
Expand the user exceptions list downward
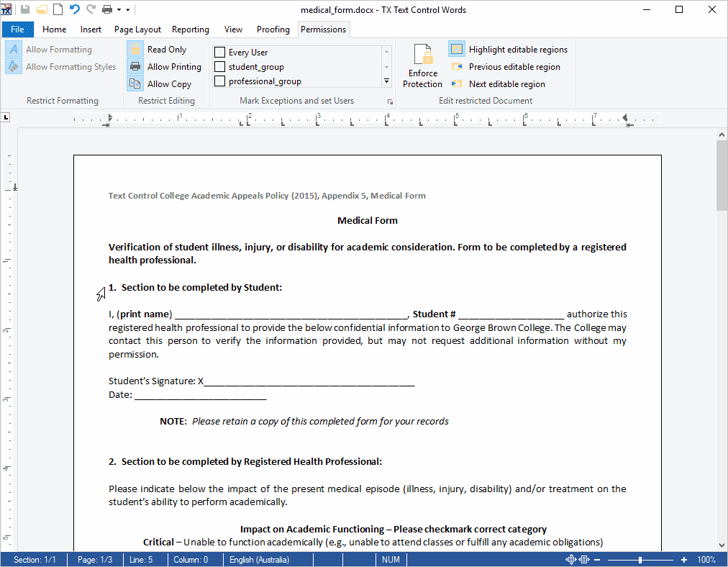(x=386, y=81)
